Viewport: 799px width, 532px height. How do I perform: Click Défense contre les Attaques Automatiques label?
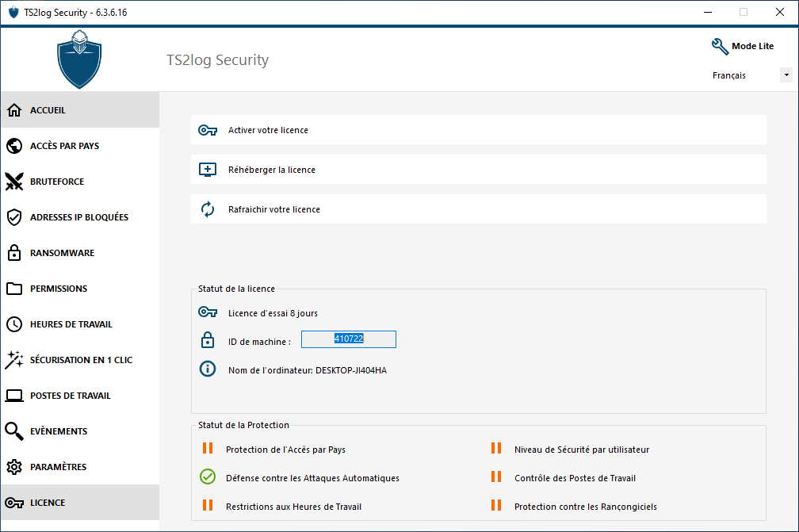[312, 478]
